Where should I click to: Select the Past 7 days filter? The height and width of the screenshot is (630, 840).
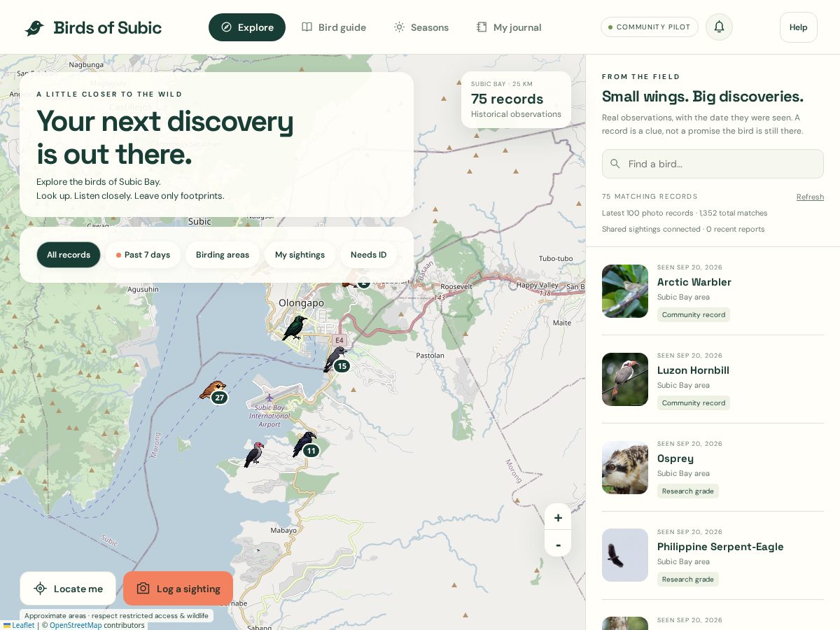pyautogui.click(x=143, y=255)
